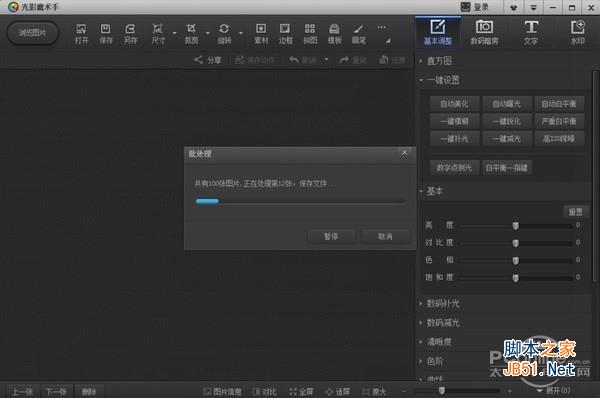This screenshot has width=600, height=398.
Task: Click the 自动白平衡 auto white balance button
Action: point(559,104)
